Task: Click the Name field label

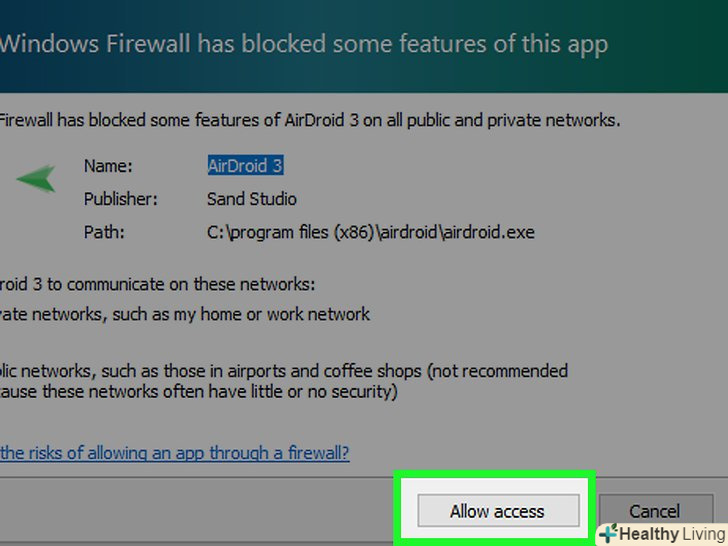Action: pos(108,166)
